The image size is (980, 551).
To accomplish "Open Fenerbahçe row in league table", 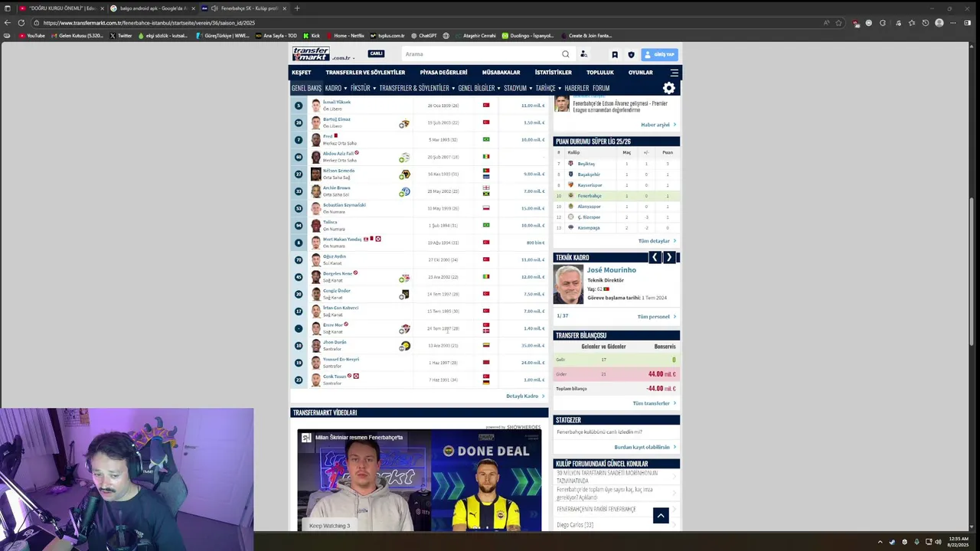I will pos(616,196).
